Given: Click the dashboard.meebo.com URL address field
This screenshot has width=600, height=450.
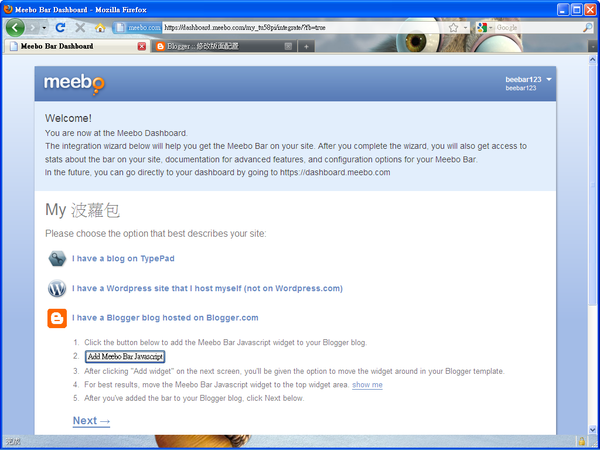Looking at the screenshot, I should [304, 28].
